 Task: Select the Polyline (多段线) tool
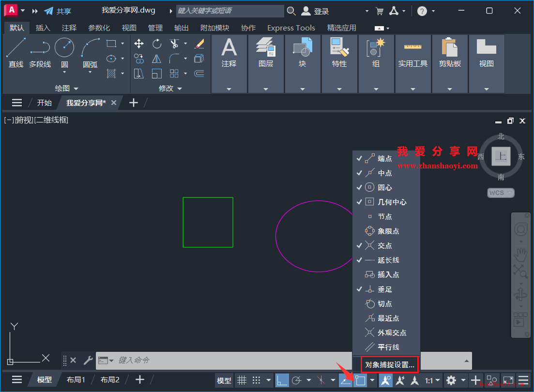[x=40, y=53]
